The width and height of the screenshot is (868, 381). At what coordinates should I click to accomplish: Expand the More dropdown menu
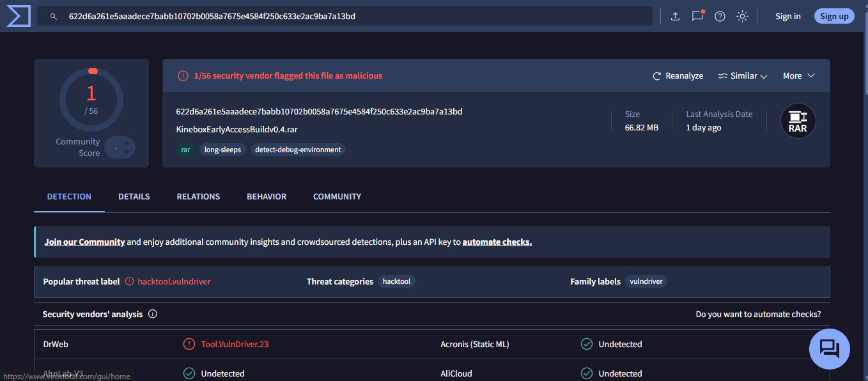(x=799, y=75)
